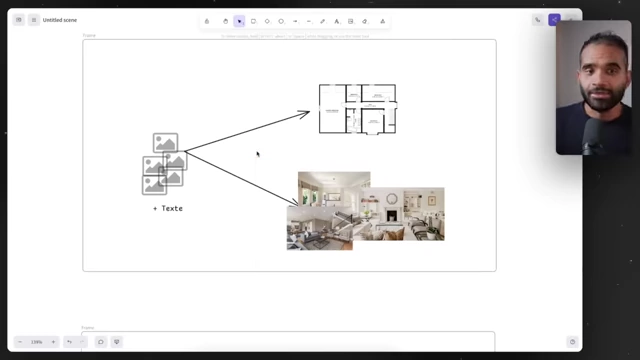Redo the last undone action
This screenshot has height=360, width=640.
tap(82, 342)
